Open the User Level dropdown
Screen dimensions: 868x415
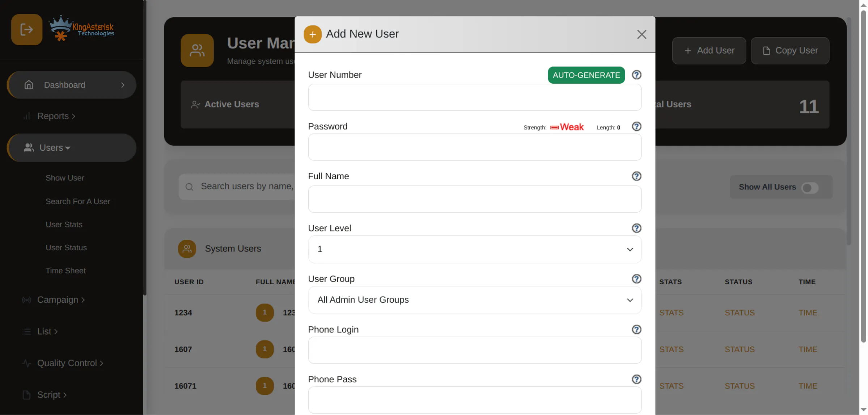[475, 250]
